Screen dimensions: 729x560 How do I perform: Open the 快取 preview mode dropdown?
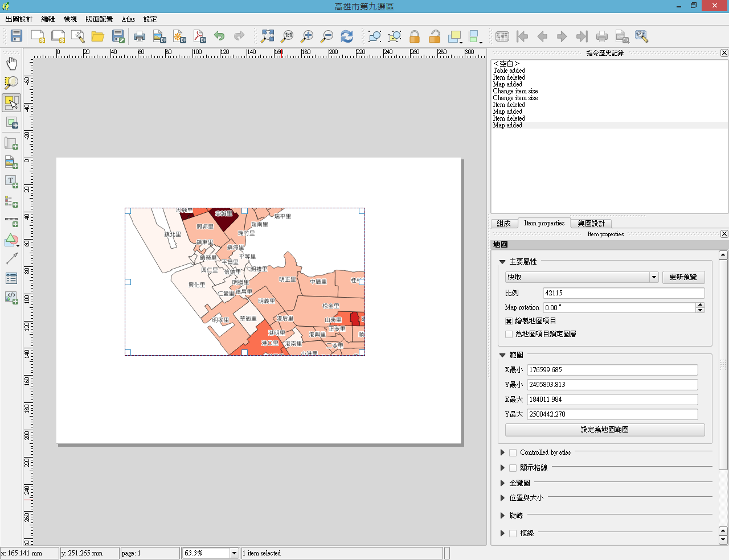click(x=654, y=277)
